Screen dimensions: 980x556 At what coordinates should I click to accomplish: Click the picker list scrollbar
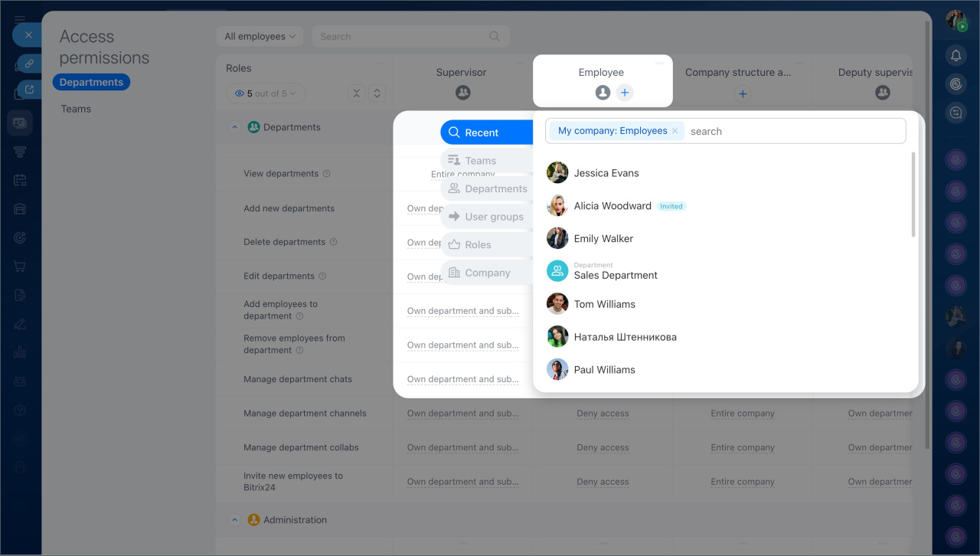[x=913, y=195]
